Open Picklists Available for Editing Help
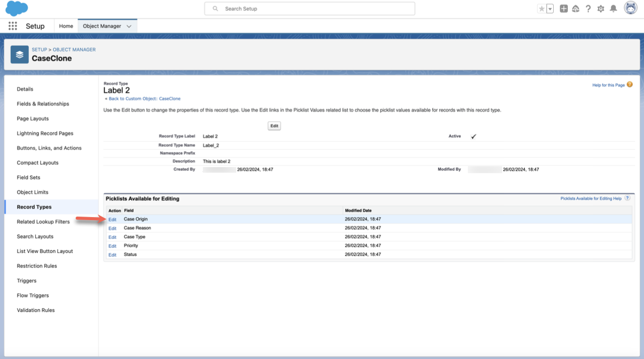Viewport: 644px width, 359px height. click(591, 198)
